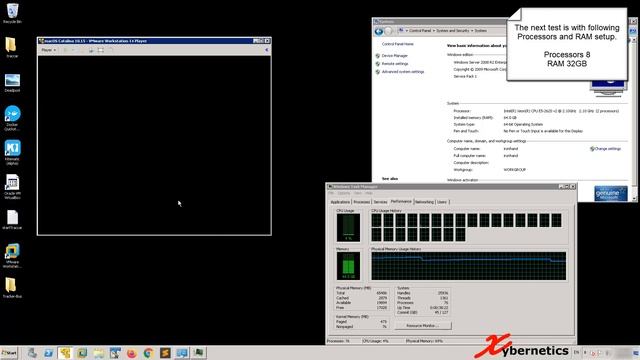Screen dimensions: 640x360
Task: Select the Task Manager green graph taskbar icon
Action: tap(198, 353)
